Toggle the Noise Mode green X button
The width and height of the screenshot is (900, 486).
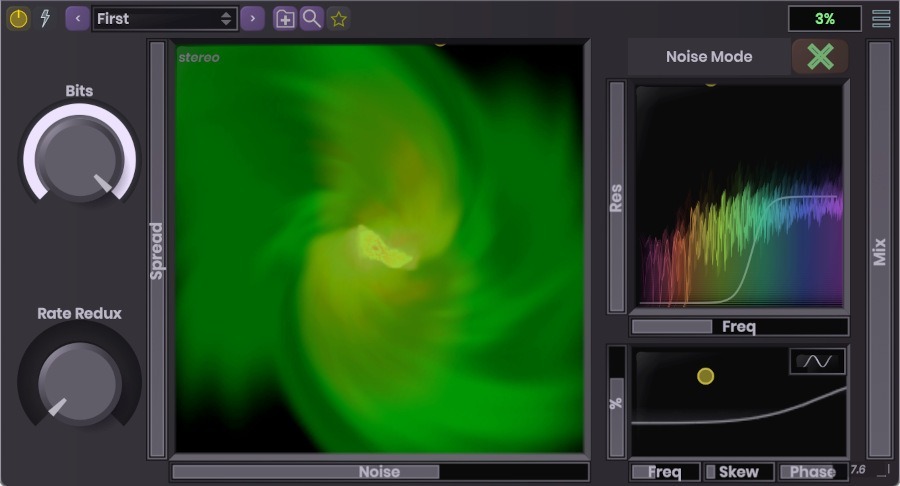point(819,57)
